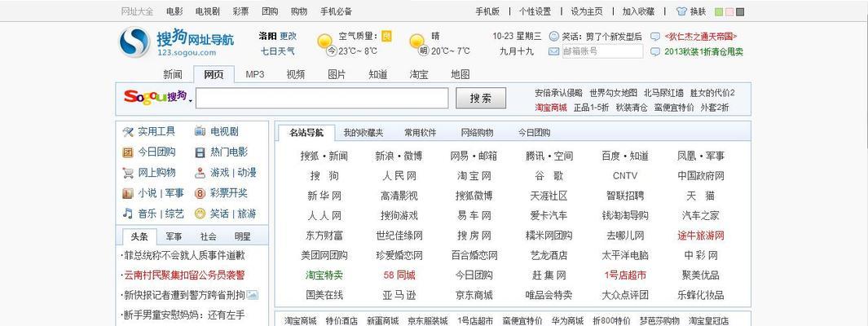
Task: Open the 新浪·微博 site link
Action: 399,156
